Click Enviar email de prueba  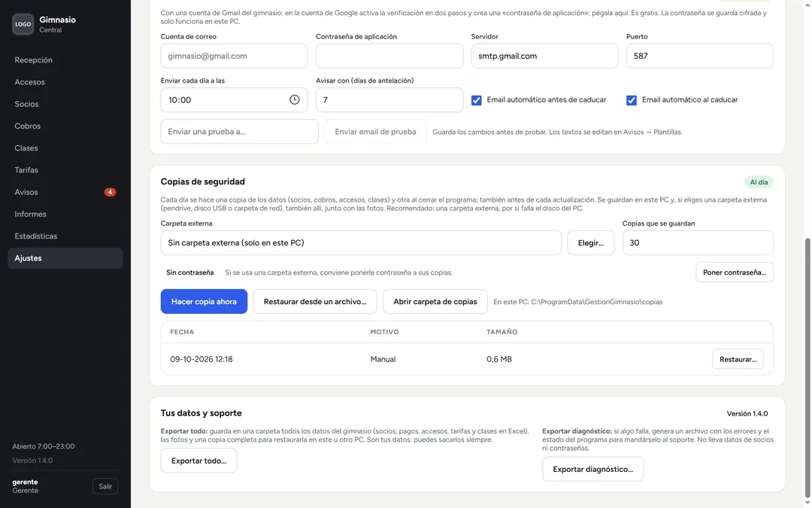coord(375,132)
